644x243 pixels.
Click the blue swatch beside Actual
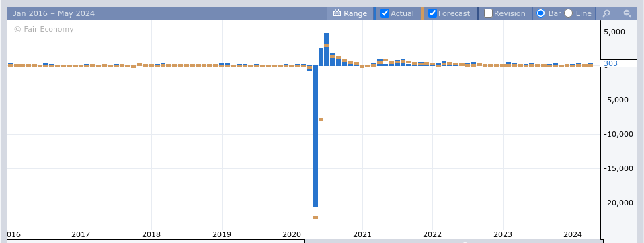point(374,13)
